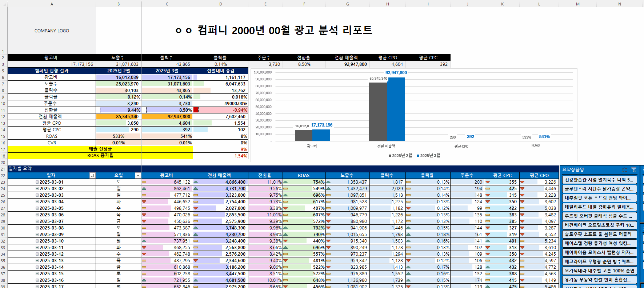Click the 전환 매출액 pivot column header
The image size is (644, 288).
point(220,176)
